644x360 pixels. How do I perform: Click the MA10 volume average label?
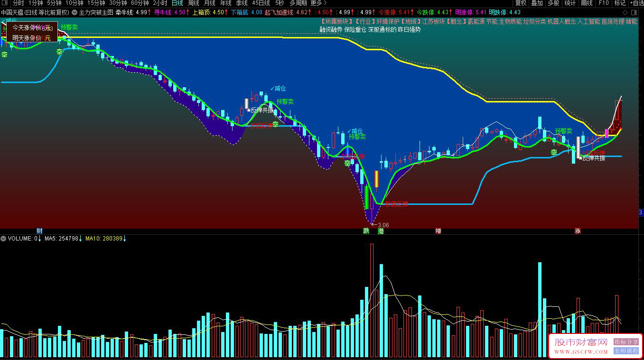104,239
